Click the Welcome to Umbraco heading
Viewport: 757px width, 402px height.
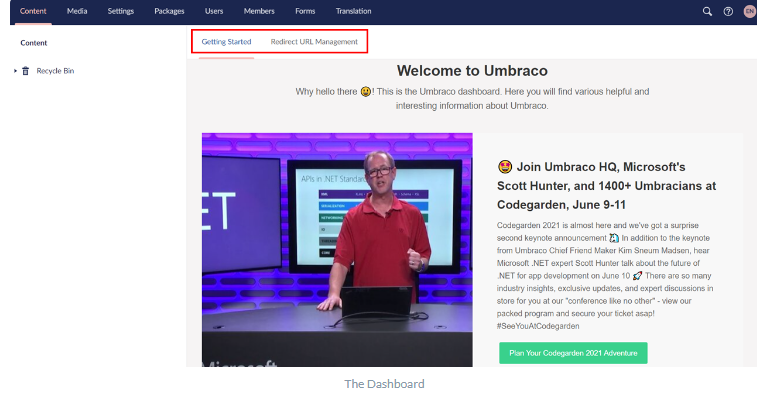tap(472, 71)
